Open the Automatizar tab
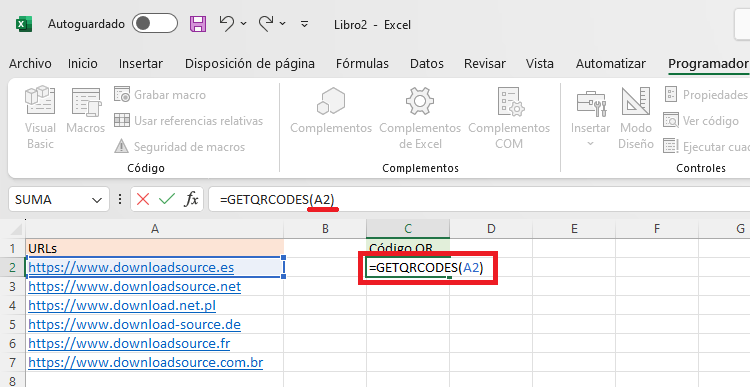Image resolution: width=750 pixels, height=387 pixels. pyautogui.click(x=610, y=64)
